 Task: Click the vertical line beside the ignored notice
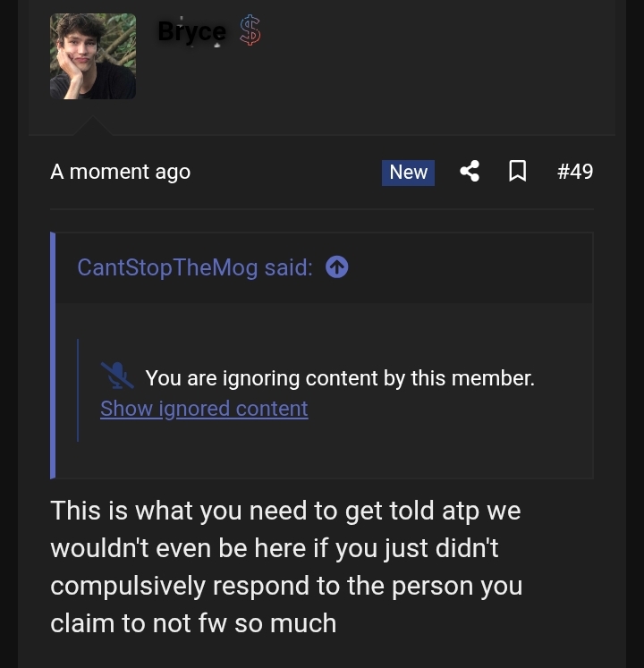(78, 391)
